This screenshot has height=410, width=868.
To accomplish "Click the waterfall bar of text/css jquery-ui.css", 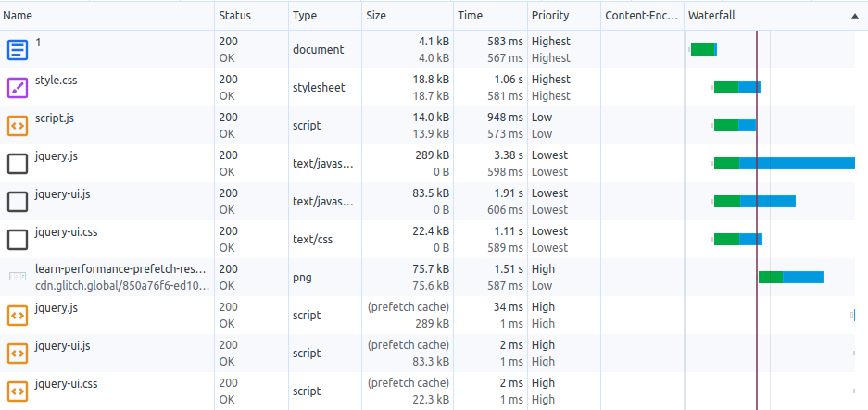I will click(x=738, y=239).
